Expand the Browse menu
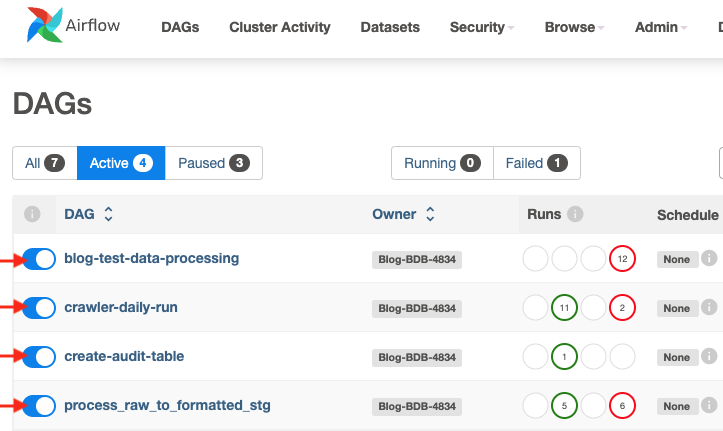This screenshot has height=431, width=723. click(x=574, y=27)
